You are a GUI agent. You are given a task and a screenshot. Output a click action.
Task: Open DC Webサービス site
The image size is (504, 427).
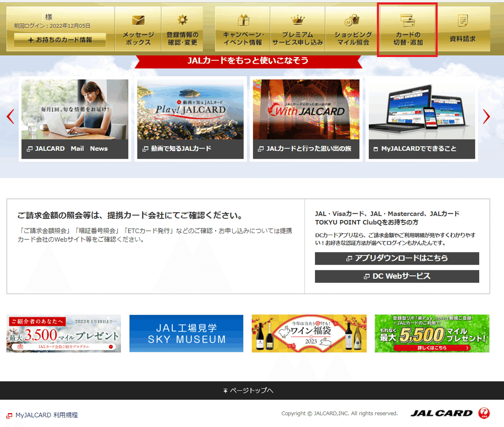click(x=397, y=276)
